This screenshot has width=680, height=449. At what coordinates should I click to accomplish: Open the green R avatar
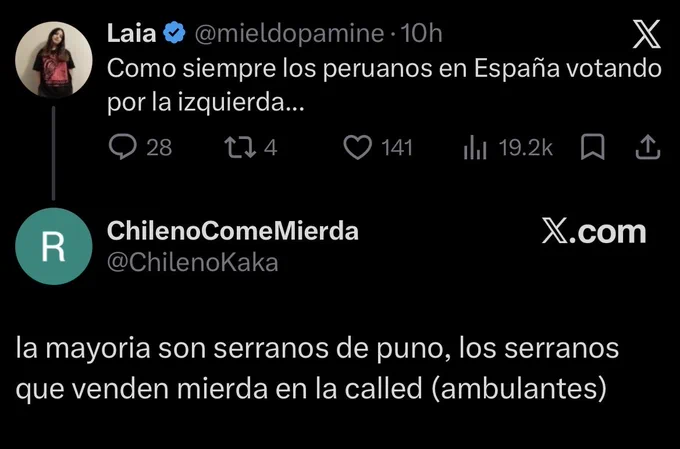[x=54, y=246]
